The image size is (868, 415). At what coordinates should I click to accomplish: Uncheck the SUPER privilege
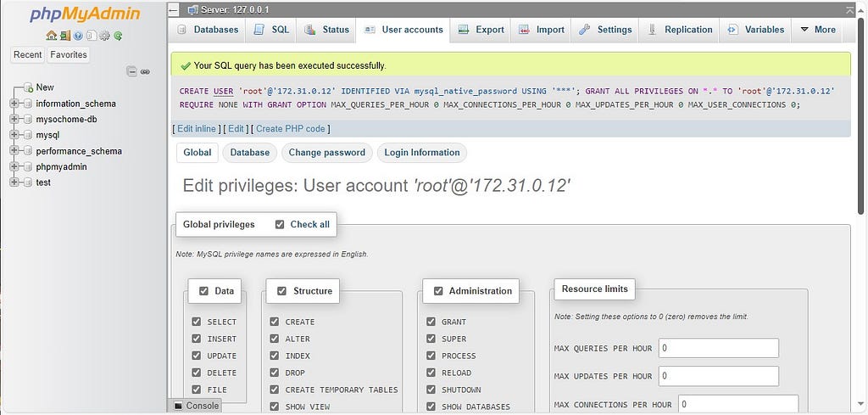pyautogui.click(x=431, y=339)
